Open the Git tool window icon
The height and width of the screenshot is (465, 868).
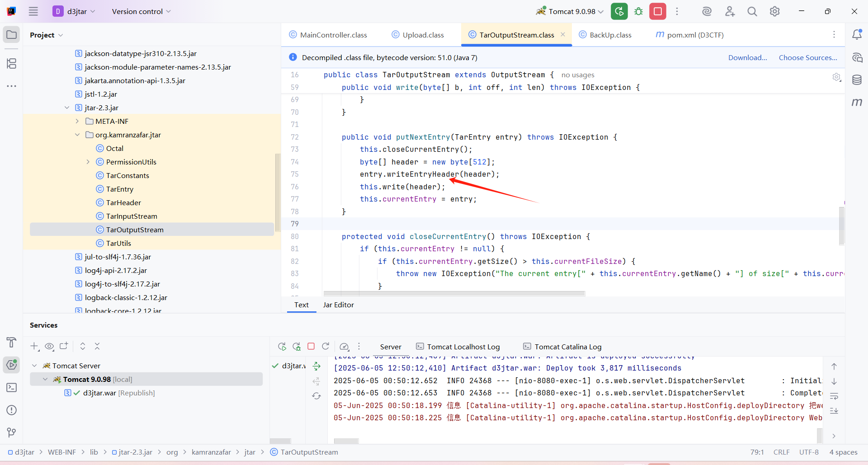[x=12, y=432]
